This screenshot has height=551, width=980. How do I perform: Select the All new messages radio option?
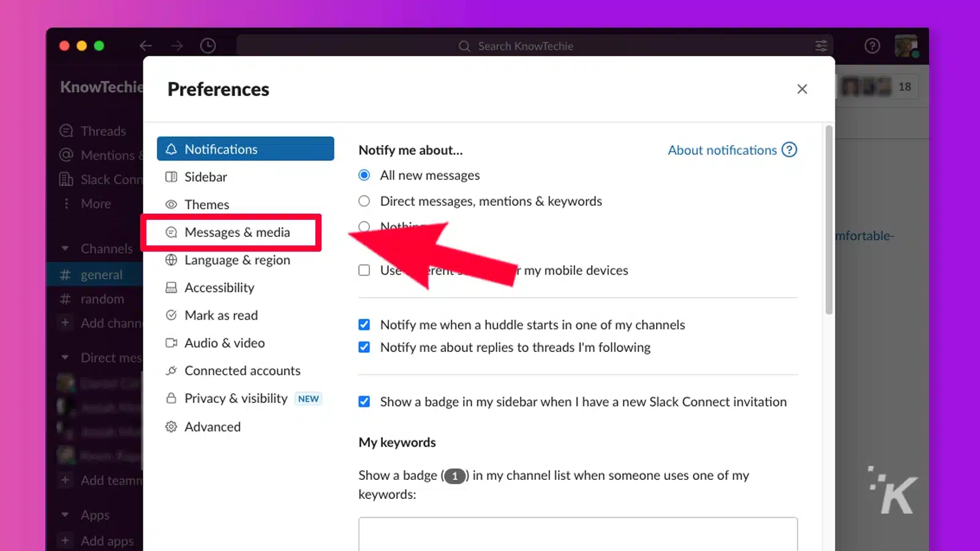click(364, 175)
